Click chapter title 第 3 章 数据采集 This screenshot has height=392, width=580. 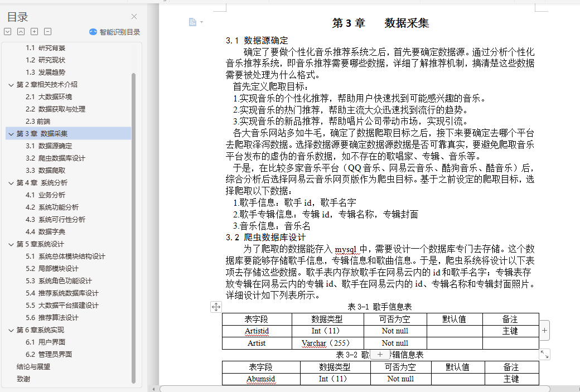click(x=380, y=23)
